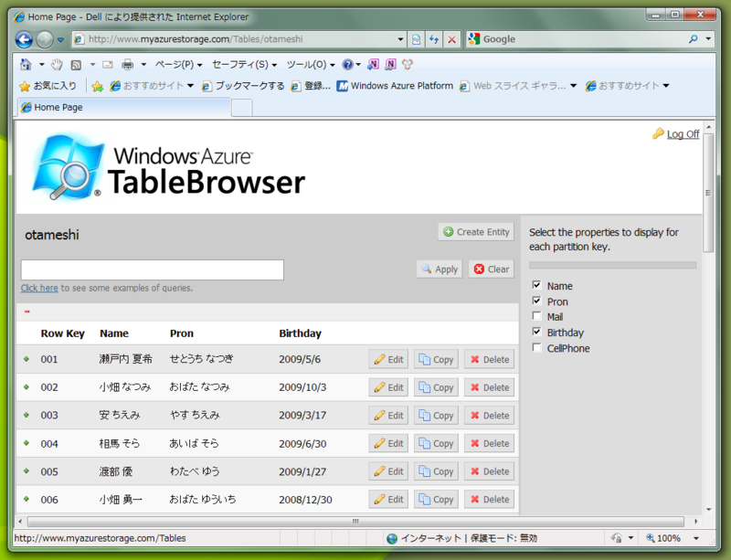The height and width of the screenshot is (560, 731).
Task: Open the お気に入り favorites button
Action: [x=48, y=86]
